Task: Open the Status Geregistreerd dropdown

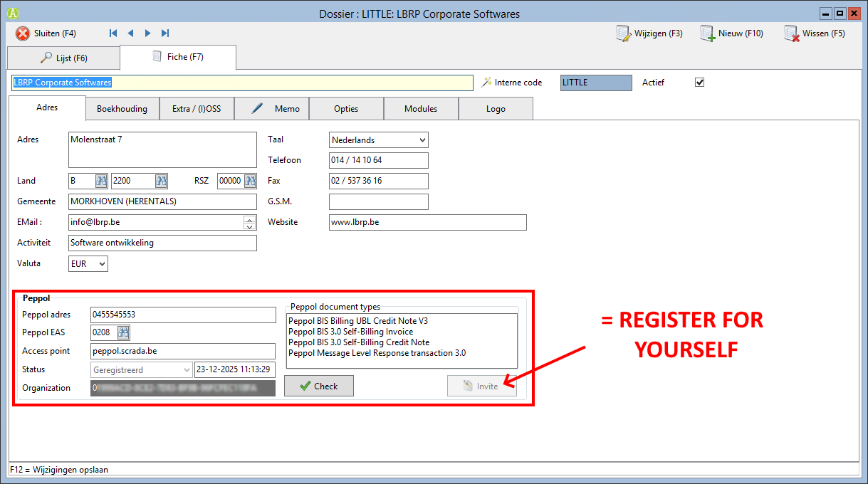Action: [x=142, y=369]
